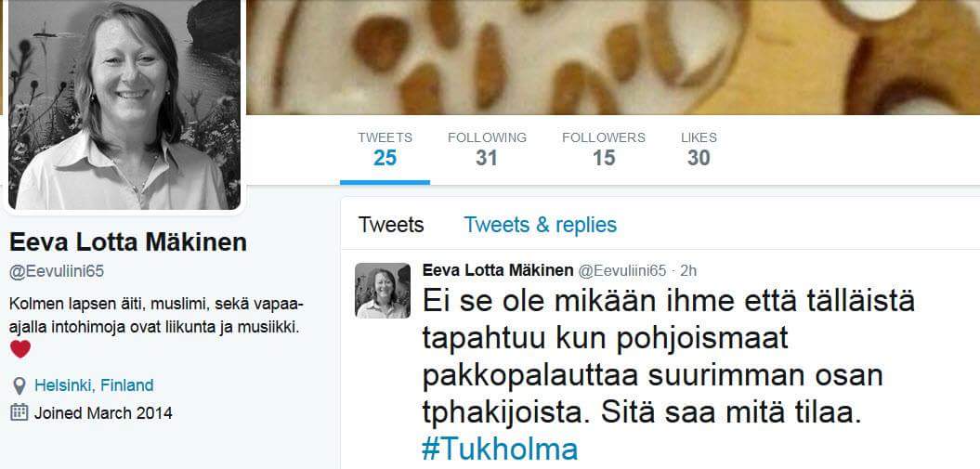
Task: Select the Tweets timeline tab
Action: coord(391,224)
